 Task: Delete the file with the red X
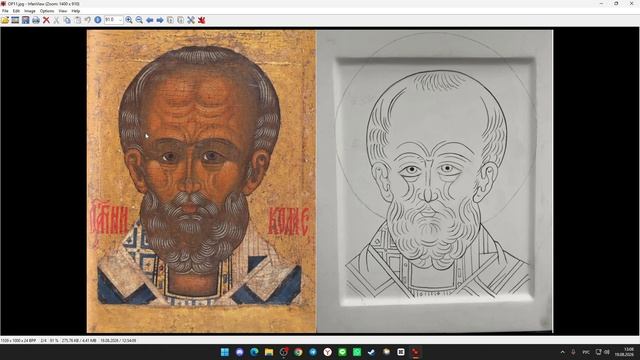46,20
